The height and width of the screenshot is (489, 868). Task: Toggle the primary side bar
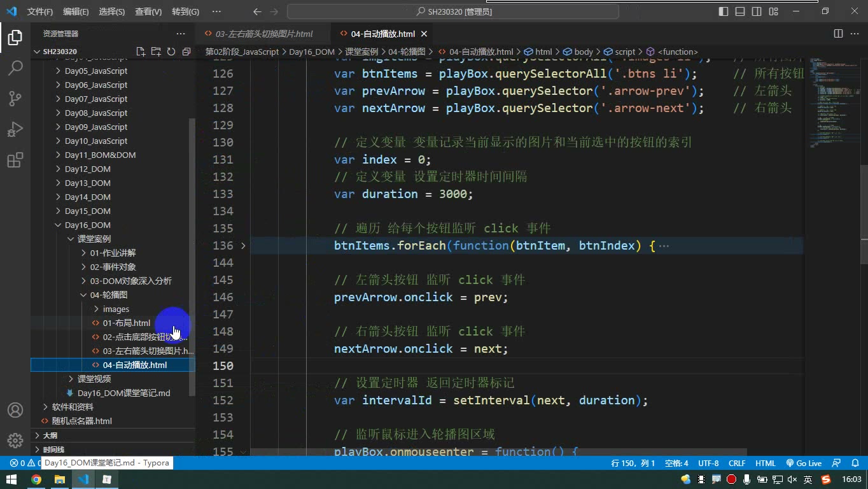coord(724,11)
